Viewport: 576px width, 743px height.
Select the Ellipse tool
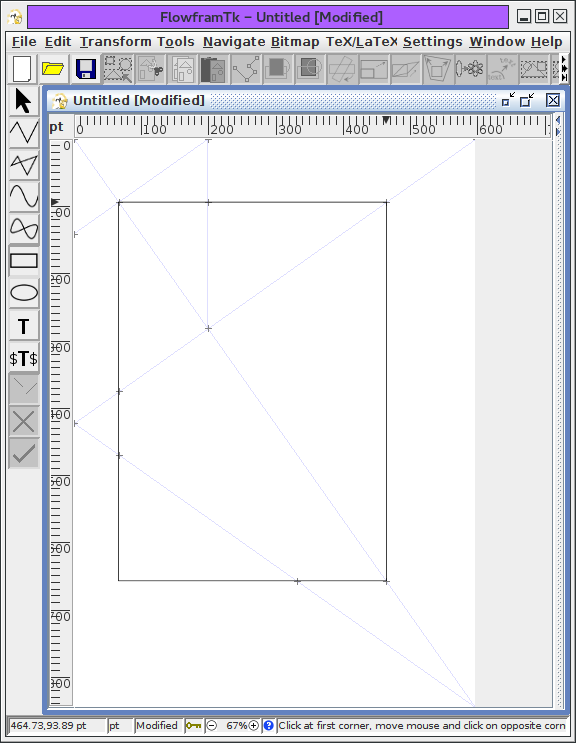[24, 293]
